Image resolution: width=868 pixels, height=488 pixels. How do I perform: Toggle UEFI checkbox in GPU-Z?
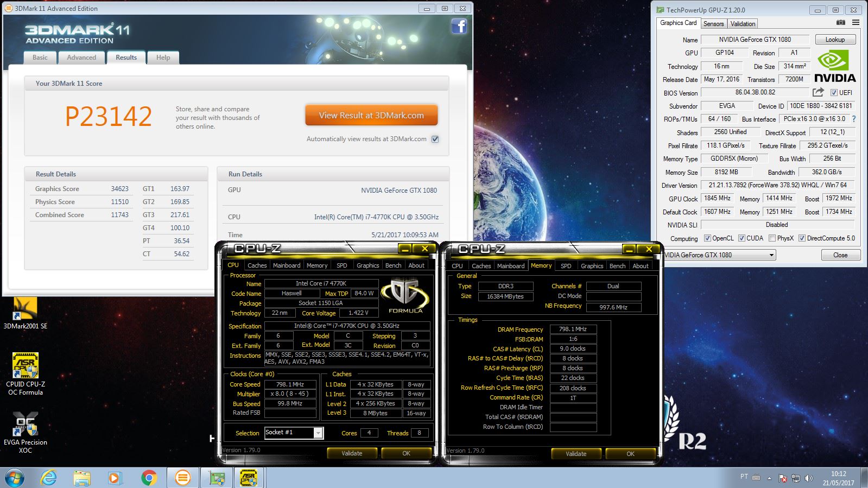click(834, 93)
